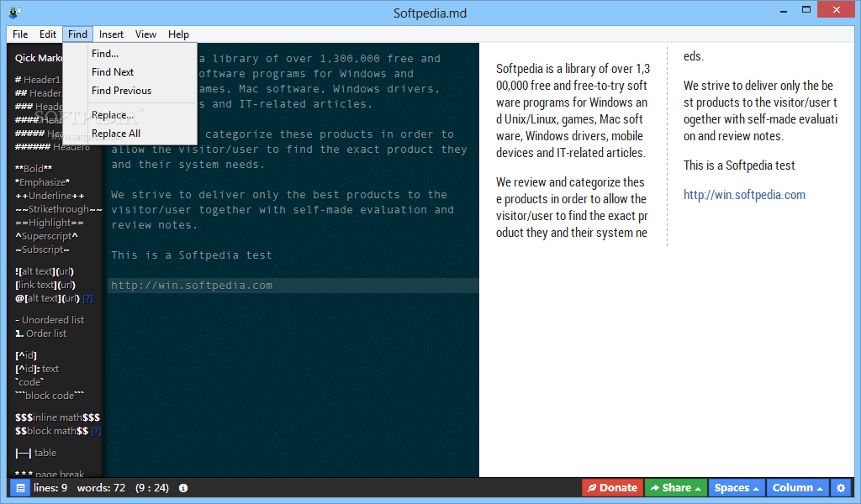The image size is (861, 504).
Task: Insert *Emphasize* markup from sidebar
Action: [42, 182]
